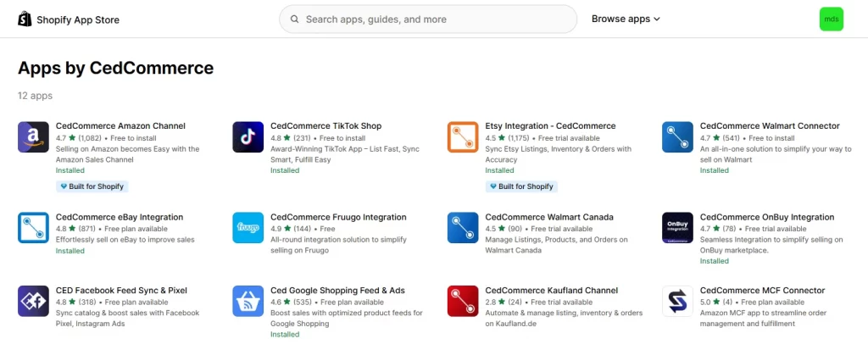
Task: Open the Etsy Integration orange app icon
Action: click(463, 137)
